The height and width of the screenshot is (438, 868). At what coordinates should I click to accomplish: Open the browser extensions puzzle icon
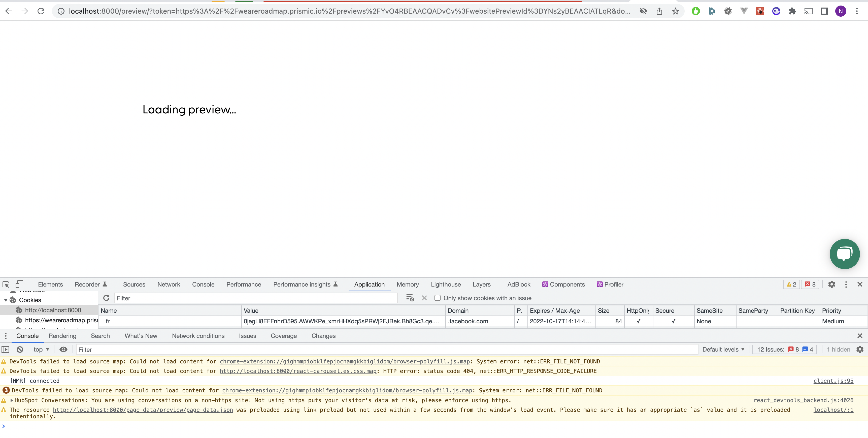792,11
